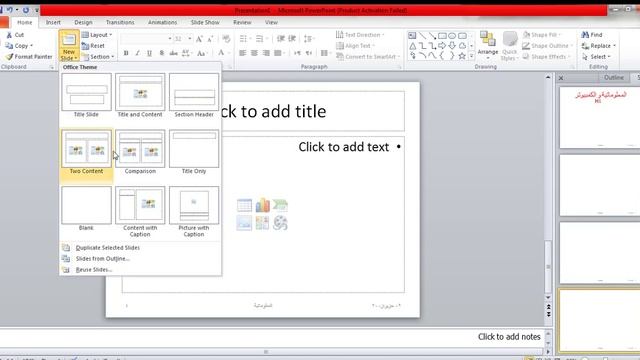Choose Title Slide layout

[x=86, y=96]
